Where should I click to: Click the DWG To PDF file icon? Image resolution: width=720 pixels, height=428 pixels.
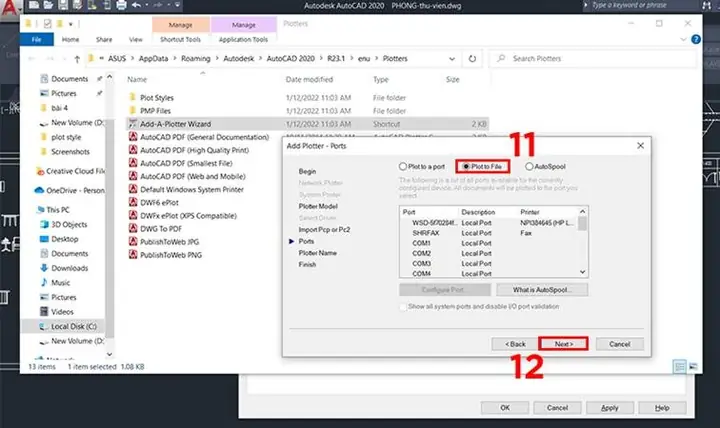(133, 228)
